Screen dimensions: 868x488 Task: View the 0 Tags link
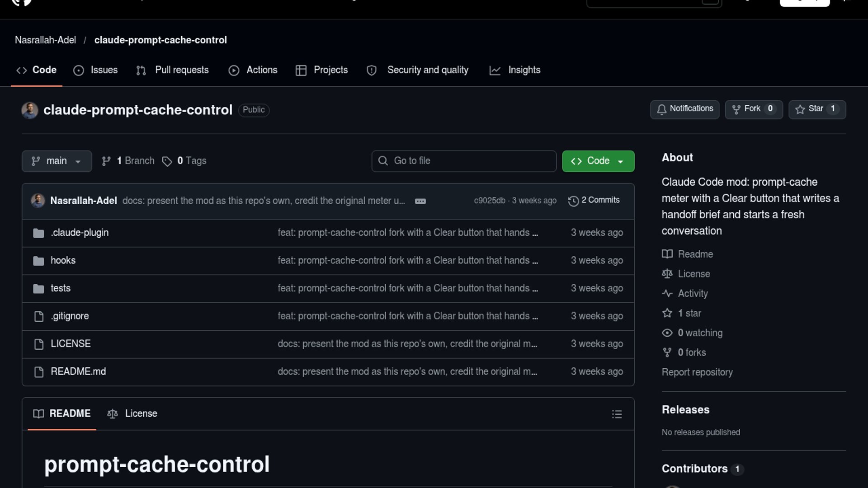[184, 161]
